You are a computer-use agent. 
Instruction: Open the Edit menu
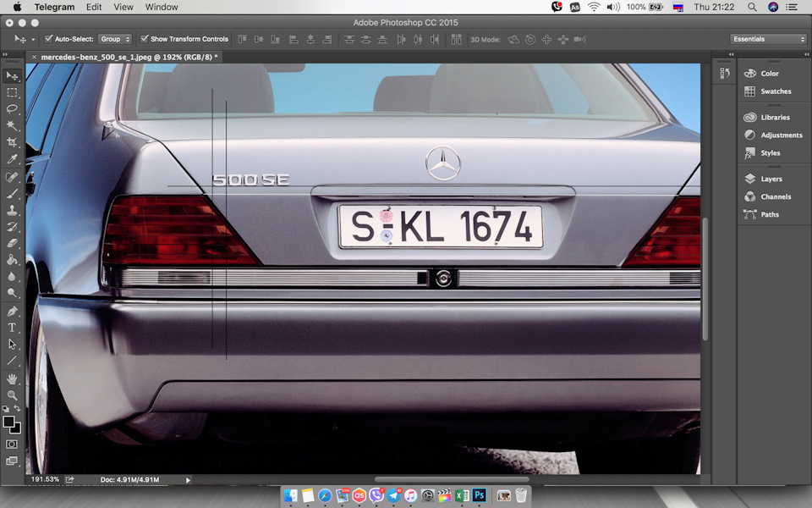pyautogui.click(x=94, y=7)
